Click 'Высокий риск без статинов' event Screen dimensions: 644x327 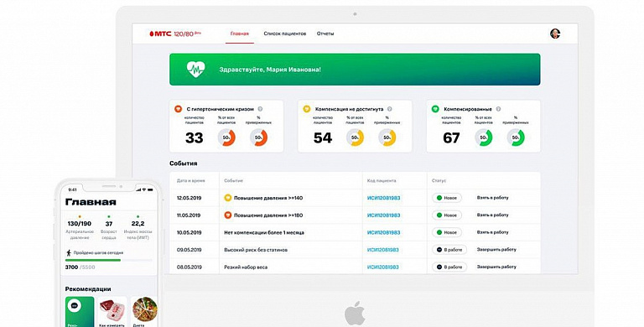pos(256,250)
